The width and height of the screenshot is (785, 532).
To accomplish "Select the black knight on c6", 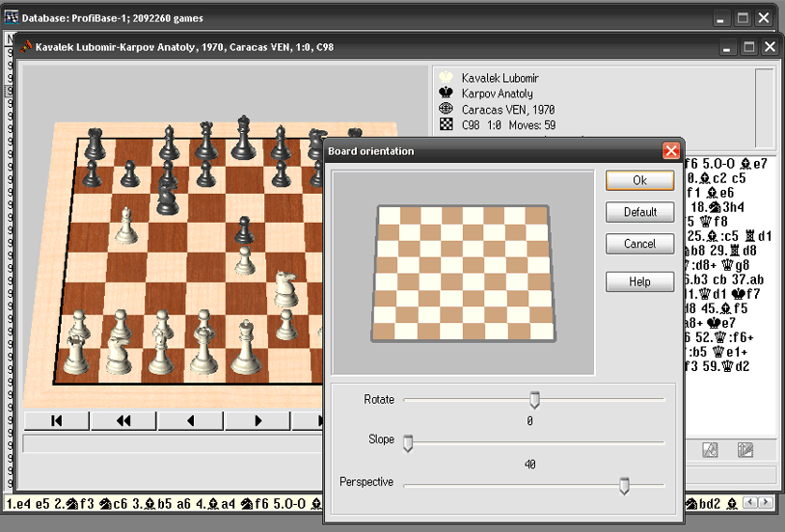I will pos(167,197).
